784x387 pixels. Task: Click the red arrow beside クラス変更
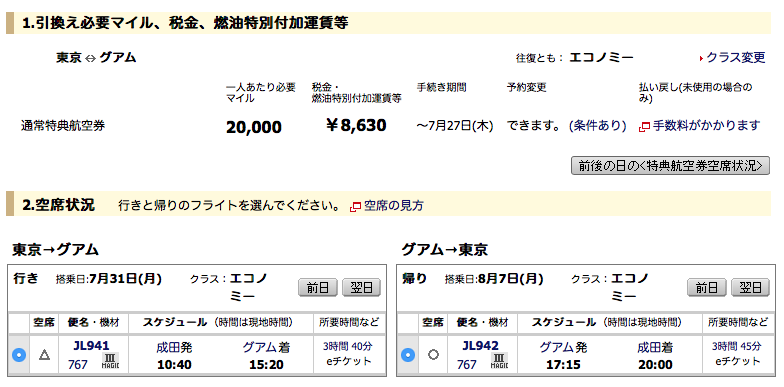pyautogui.click(x=701, y=59)
